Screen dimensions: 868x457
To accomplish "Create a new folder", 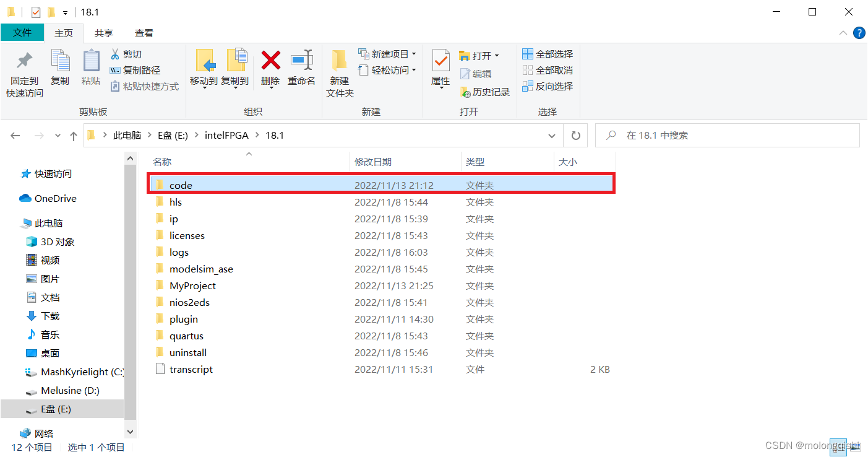I will pos(340,74).
